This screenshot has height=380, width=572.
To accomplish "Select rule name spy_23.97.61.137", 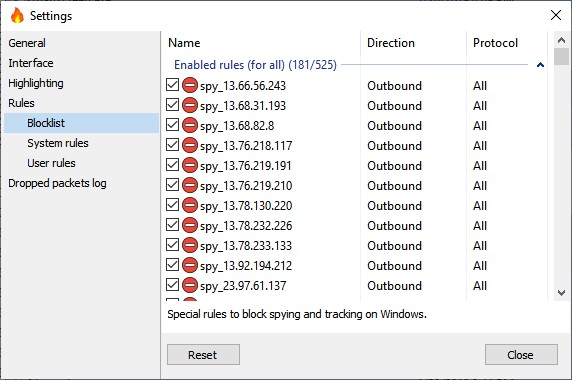I will click(243, 286).
